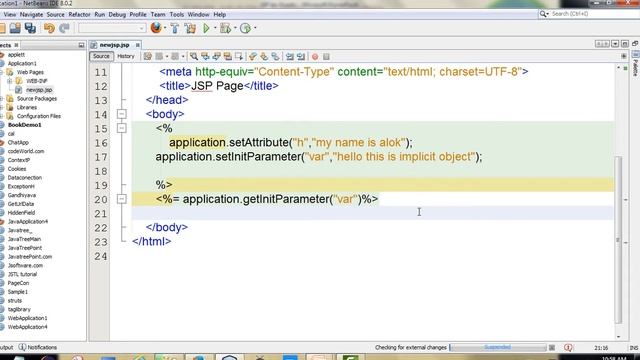640x360 pixels.
Task: Click the Last Edit icon in editor toolbar
Action: [x=148, y=56]
